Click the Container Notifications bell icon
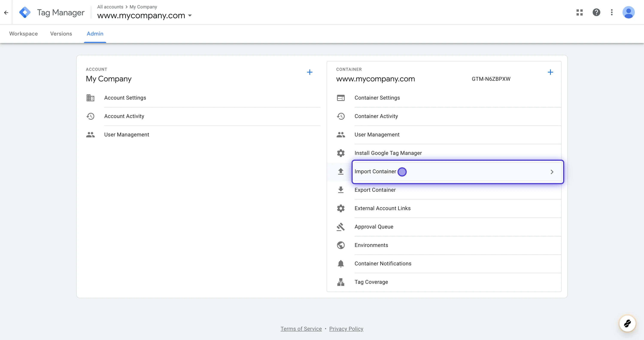 340,264
